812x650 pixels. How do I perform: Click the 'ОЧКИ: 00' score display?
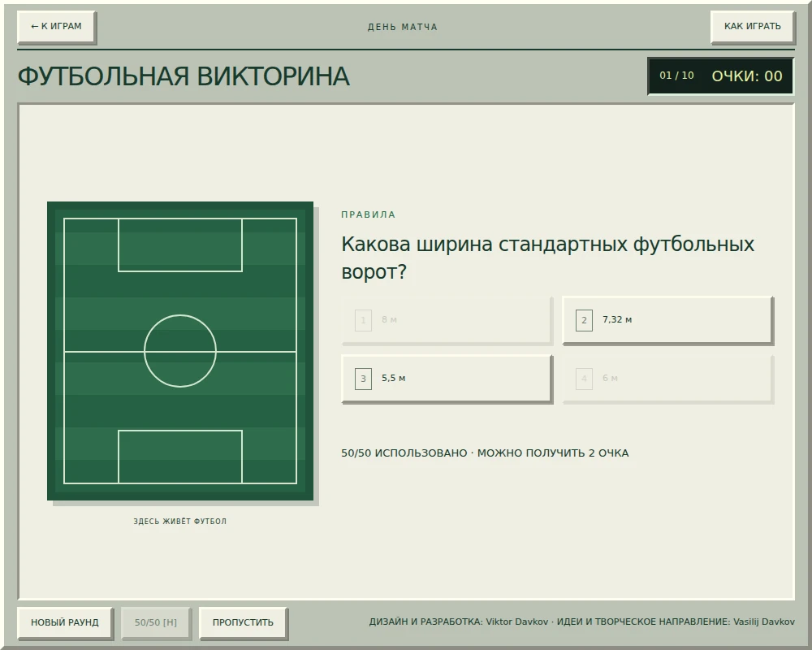pos(747,76)
